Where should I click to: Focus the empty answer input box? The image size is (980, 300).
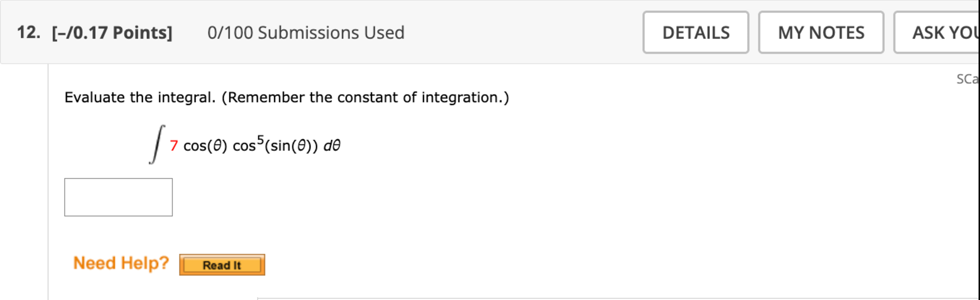118,197
